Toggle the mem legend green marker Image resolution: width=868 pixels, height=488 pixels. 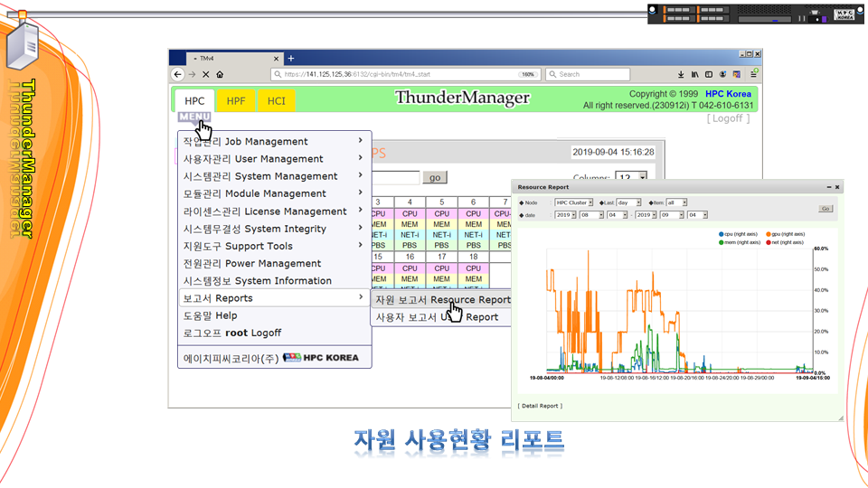[x=721, y=242]
